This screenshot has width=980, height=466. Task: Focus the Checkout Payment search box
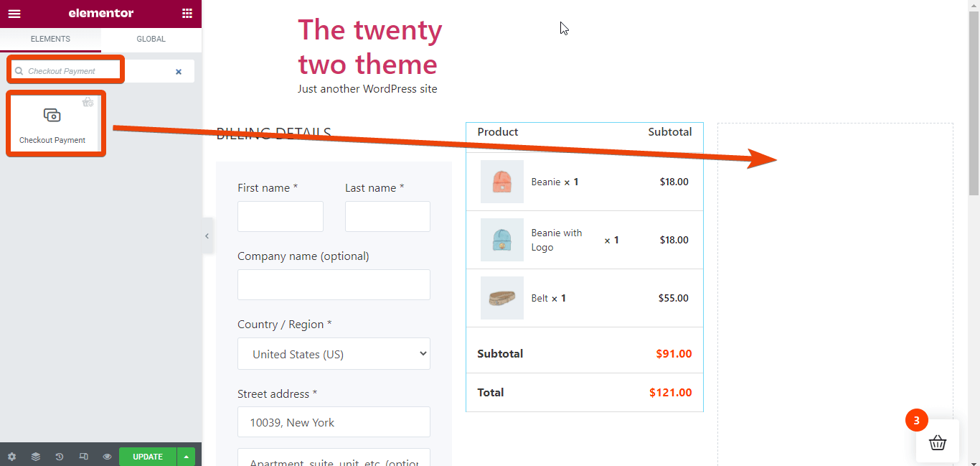(x=68, y=70)
